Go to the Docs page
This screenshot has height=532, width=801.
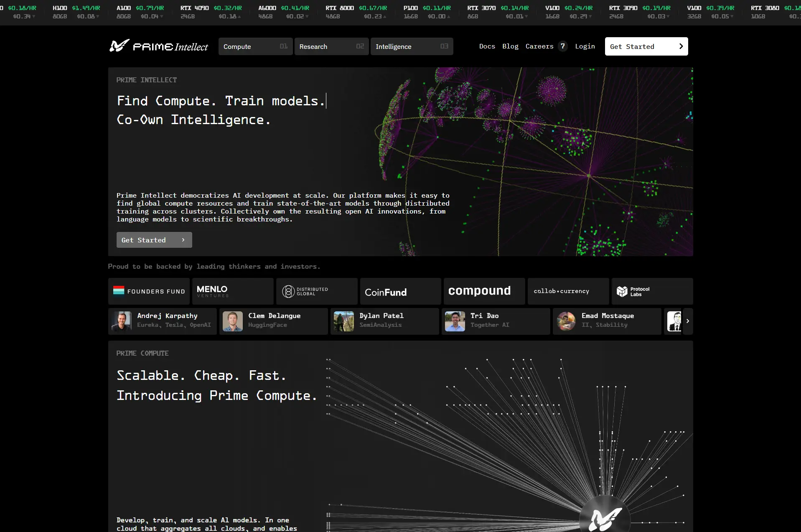click(487, 46)
